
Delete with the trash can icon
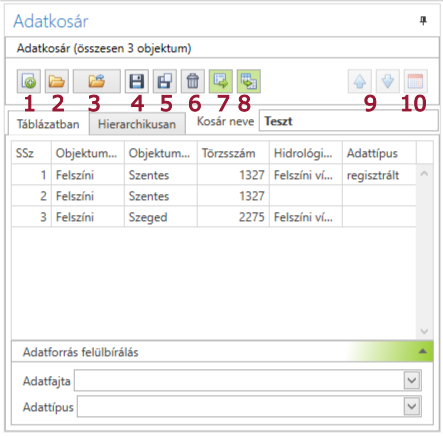coord(193,81)
